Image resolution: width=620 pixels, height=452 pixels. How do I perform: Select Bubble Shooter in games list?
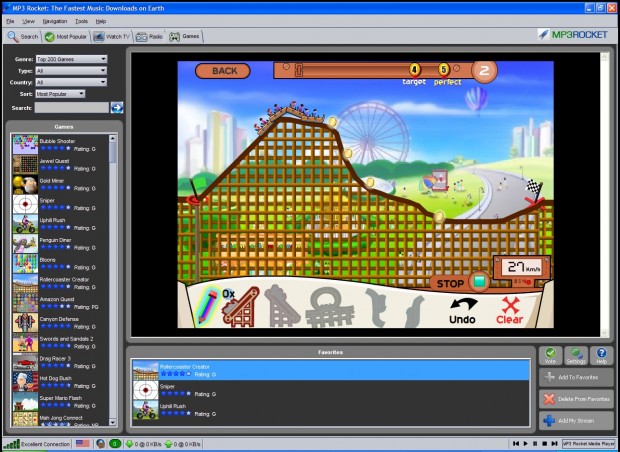[60, 144]
